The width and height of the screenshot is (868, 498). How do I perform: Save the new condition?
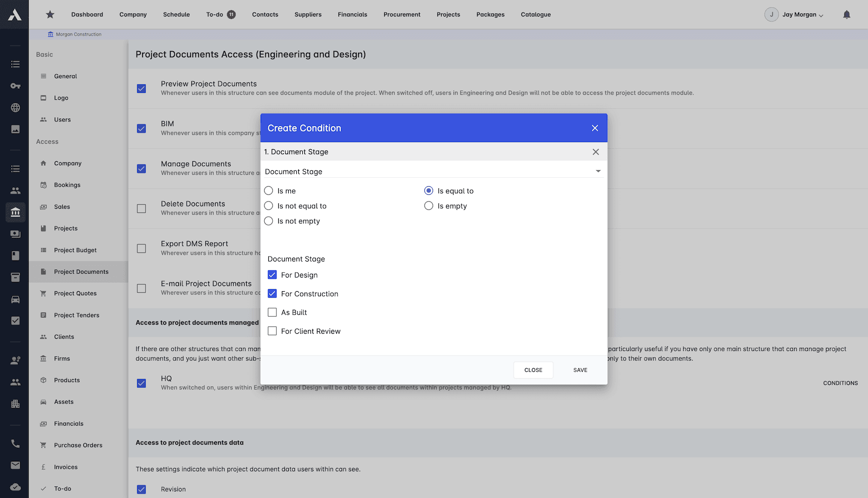pos(580,370)
